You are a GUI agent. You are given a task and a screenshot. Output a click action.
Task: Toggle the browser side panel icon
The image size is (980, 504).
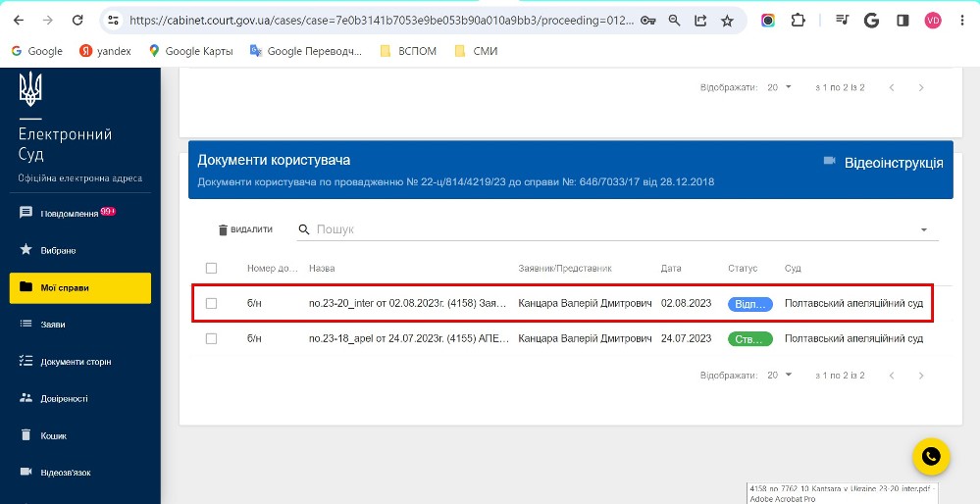coord(903,21)
